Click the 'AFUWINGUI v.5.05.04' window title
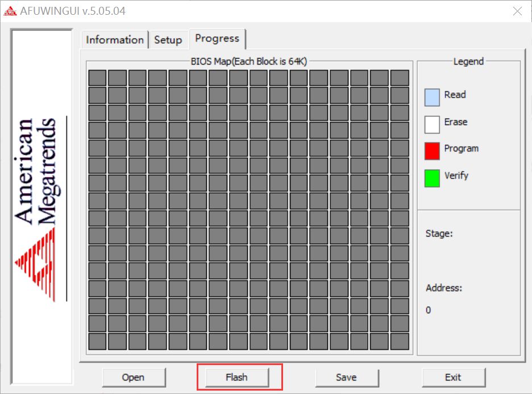532x394 pixels. [73, 11]
